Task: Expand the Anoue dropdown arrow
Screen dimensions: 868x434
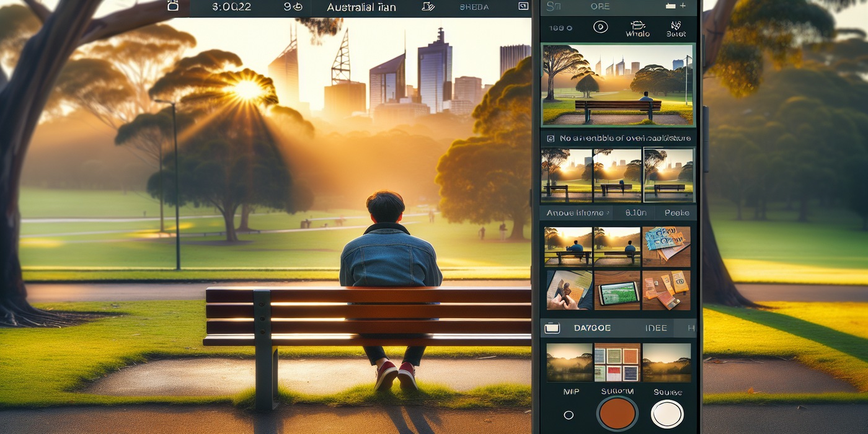Action: pos(608,213)
